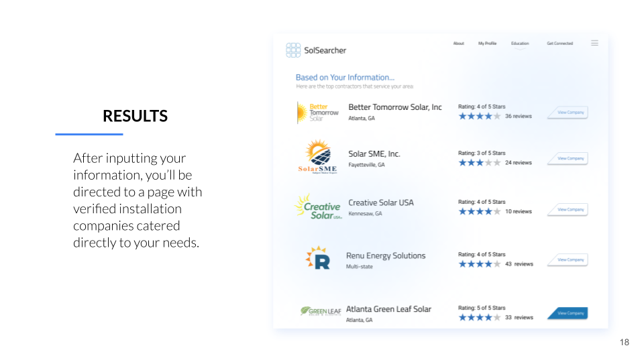Click the Better Tomorrow Solar logo

click(x=318, y=113)
